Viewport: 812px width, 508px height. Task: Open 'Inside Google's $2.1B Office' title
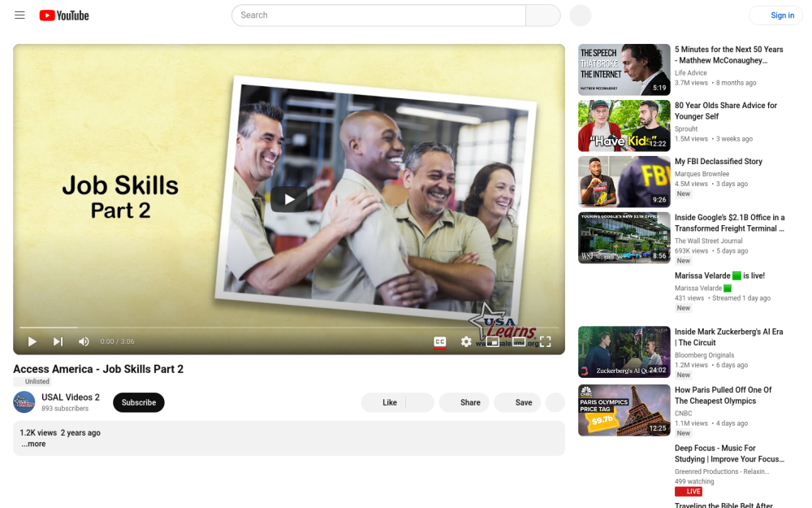pyautogui.click(x=729, y=223)
